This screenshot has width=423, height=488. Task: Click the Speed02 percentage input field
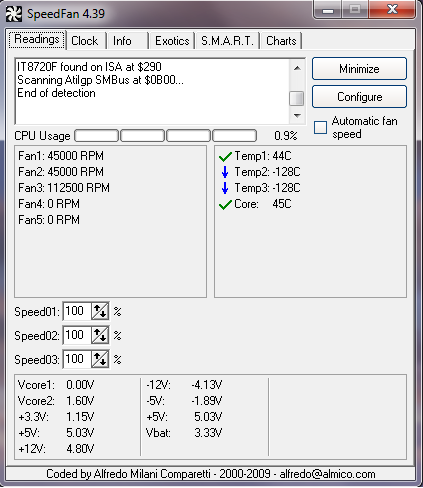(77, 335)
